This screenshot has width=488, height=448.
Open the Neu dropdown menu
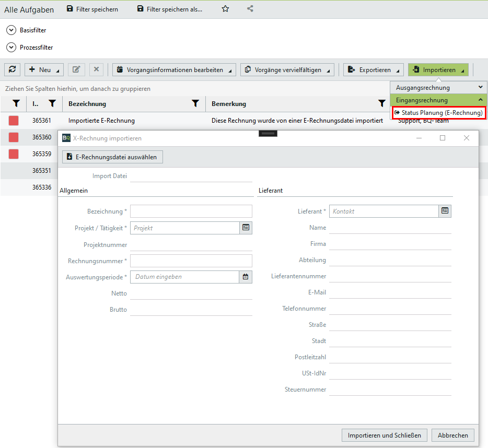pyautogui.click(x=44, y=70)
